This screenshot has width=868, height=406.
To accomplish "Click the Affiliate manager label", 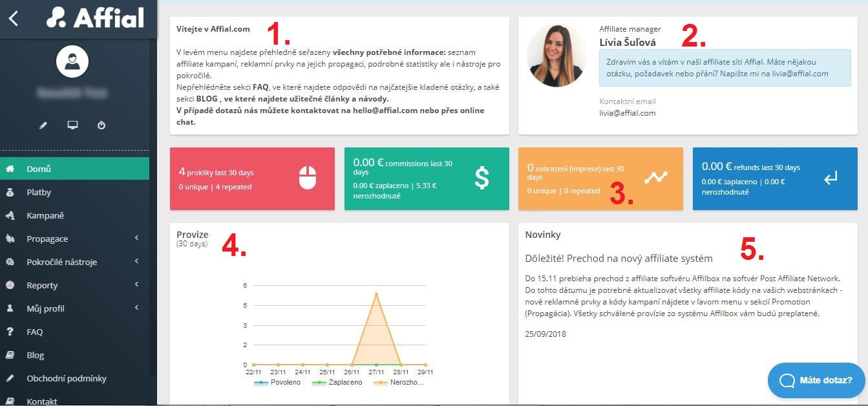I will (x=630, y=29).
